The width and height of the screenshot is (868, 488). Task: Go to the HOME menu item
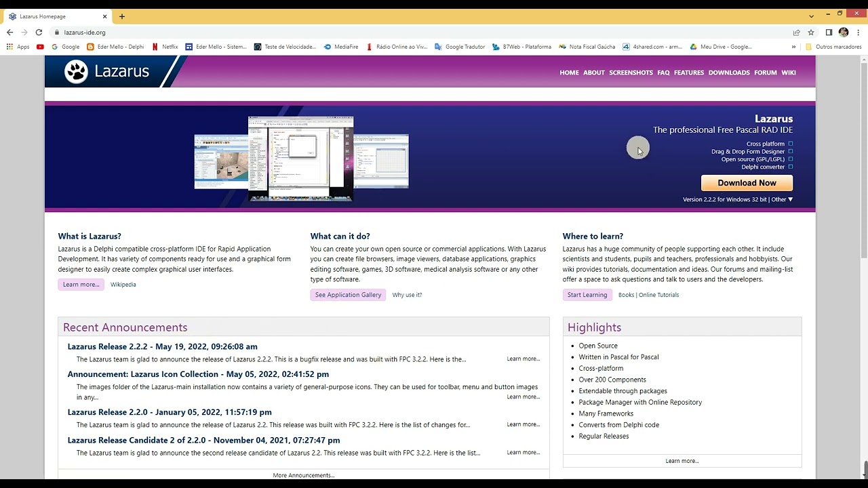coord(569,73)
